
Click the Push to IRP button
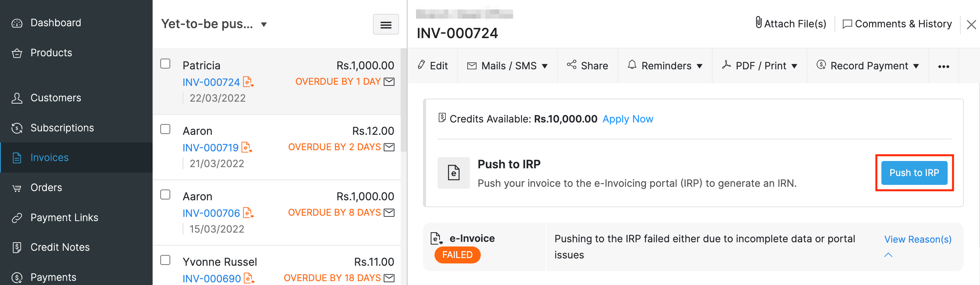(x=915, y=173)
